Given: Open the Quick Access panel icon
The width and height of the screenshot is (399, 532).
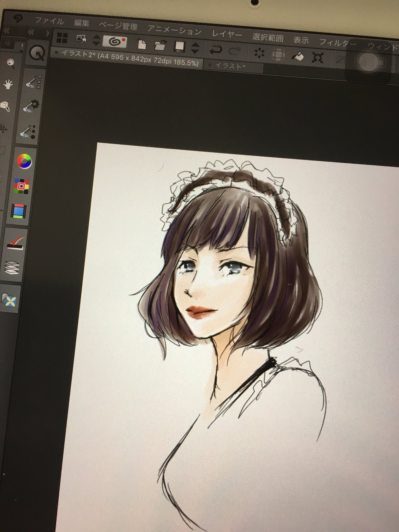Looking at the screenshot, I should coord(37,53).
